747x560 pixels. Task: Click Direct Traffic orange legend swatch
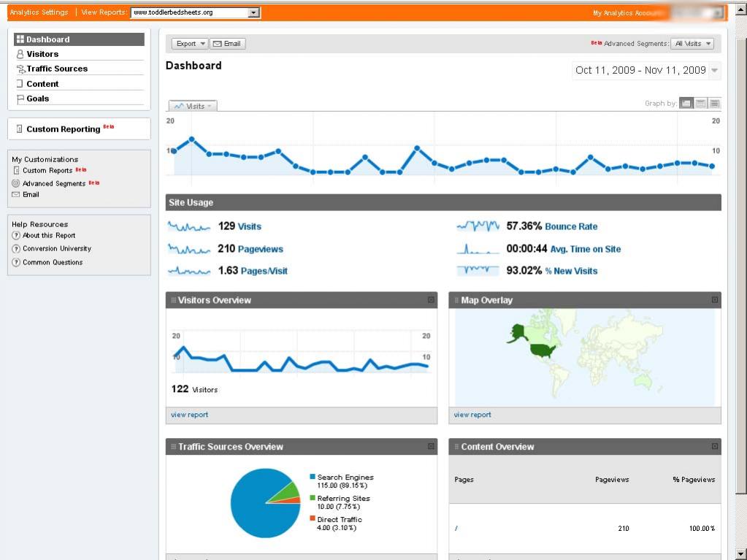[313, 518]
